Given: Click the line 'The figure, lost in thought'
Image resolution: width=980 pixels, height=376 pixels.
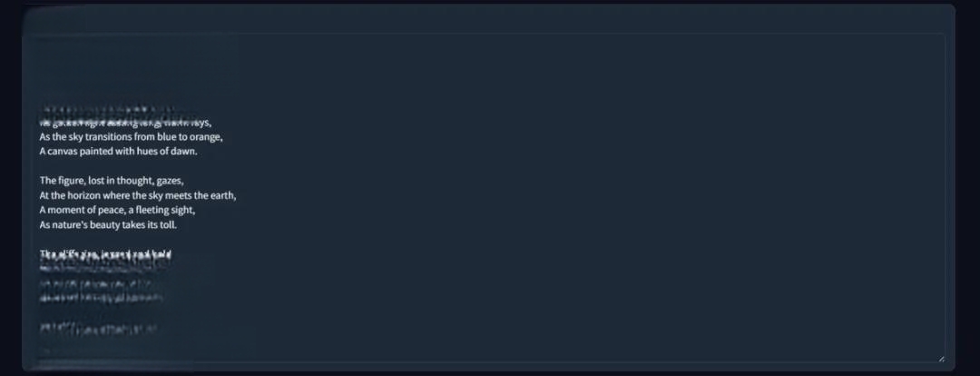Looking at the screenshot, I should click(112, 181).
